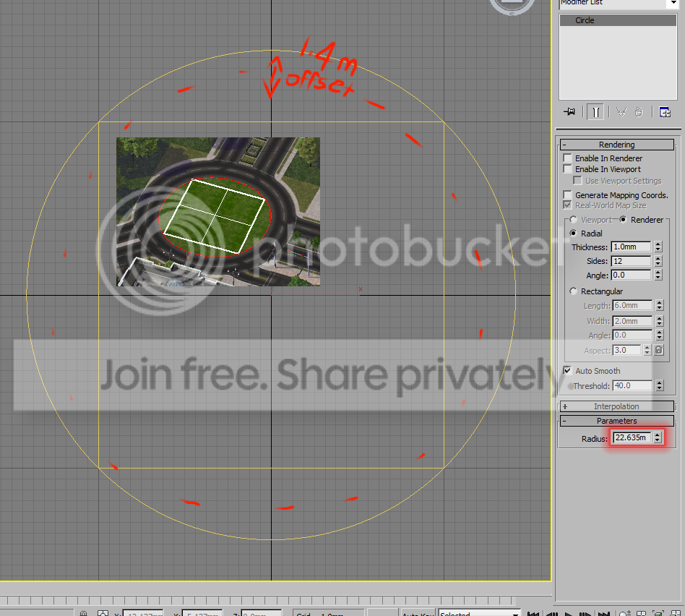Click the Sides value field
685x616 pixels.
click(x=631, y=261)
